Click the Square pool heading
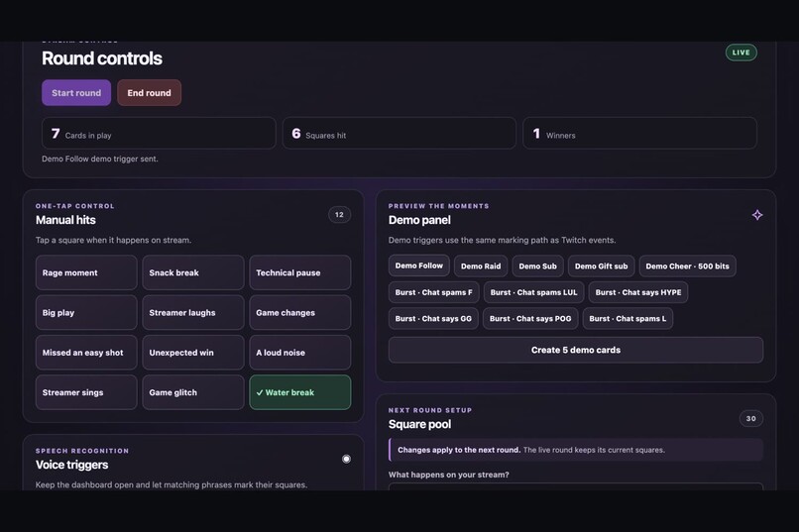 click(x=419, y=424)
